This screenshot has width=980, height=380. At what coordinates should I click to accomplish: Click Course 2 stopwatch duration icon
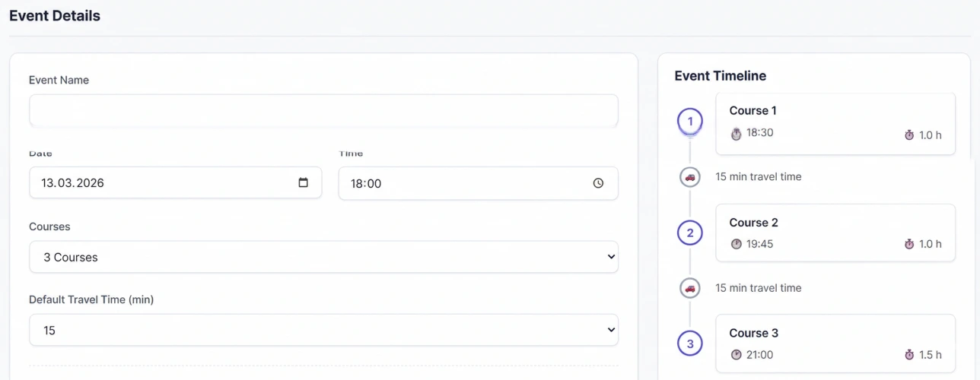(x=909, y=244)
